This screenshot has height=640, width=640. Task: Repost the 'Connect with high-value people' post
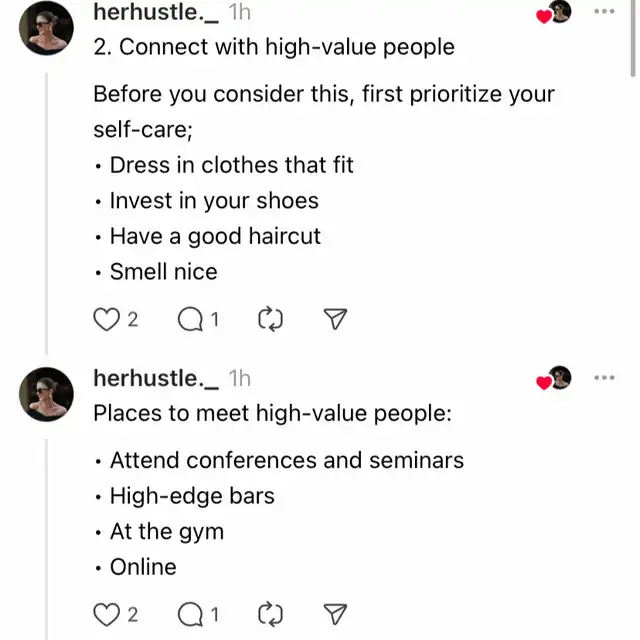[x=270, y=319]
